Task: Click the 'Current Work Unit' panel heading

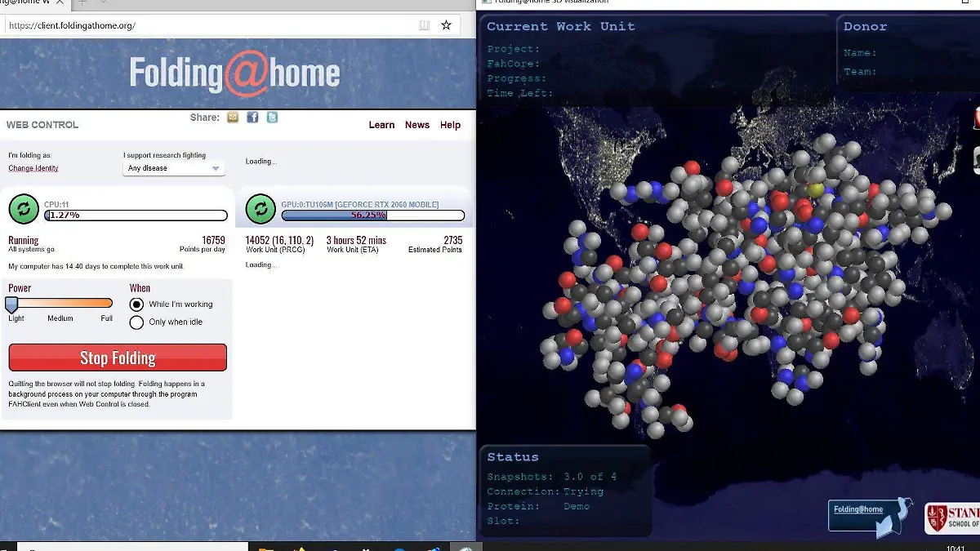Action: pyautogui.click(x=561, y=26)
